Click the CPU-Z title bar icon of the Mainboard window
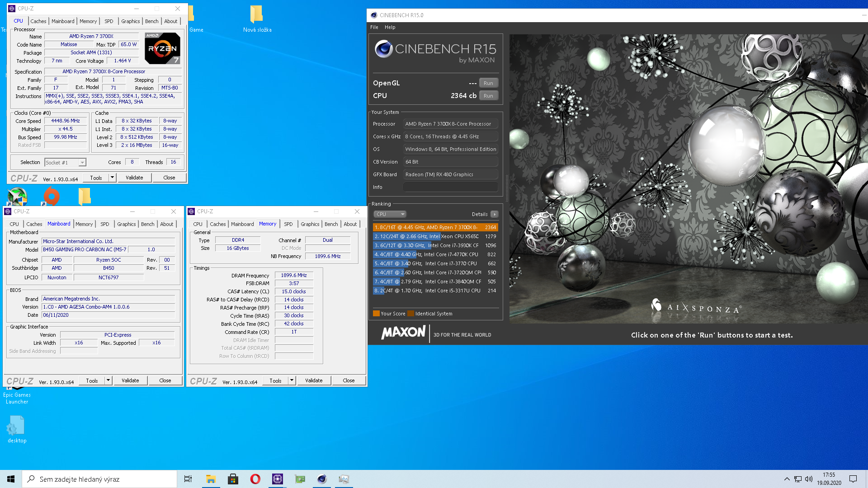 point(8,211)
